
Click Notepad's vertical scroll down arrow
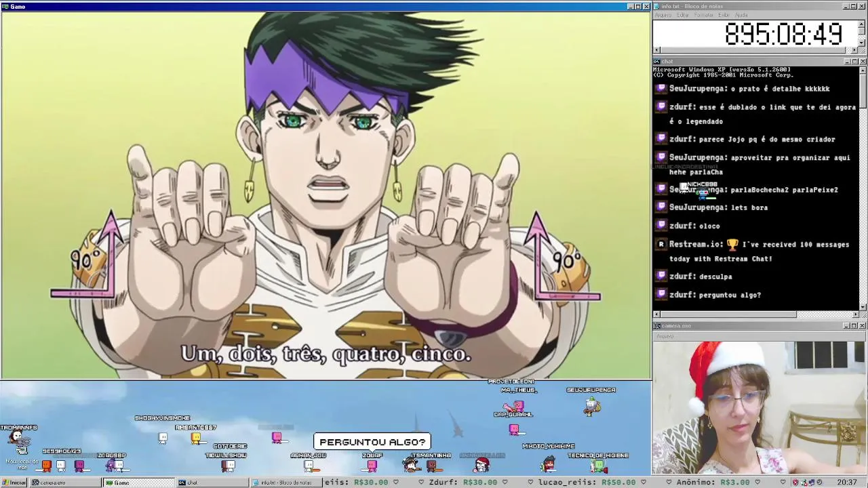[x=863, y=43]
